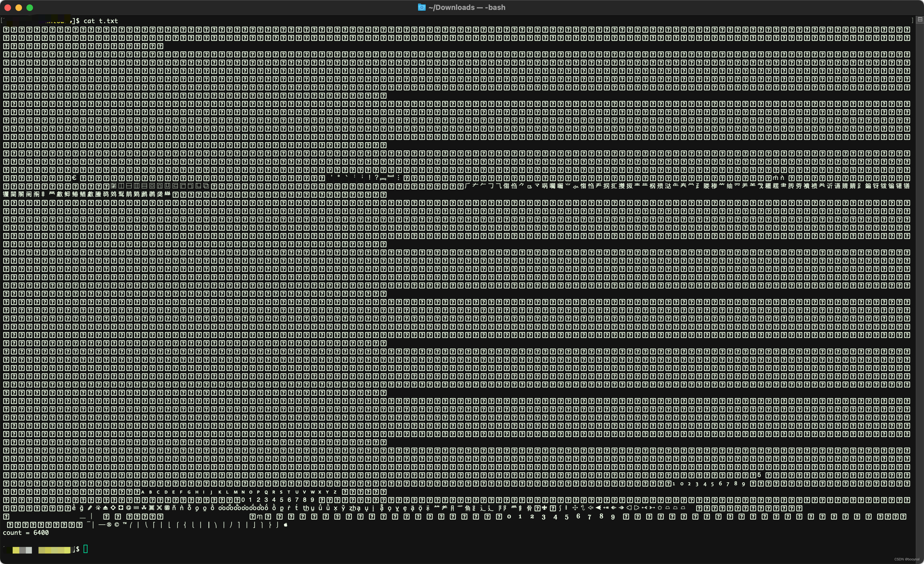Click the green zoom window button
924x564 pixels.
(30, 7)
